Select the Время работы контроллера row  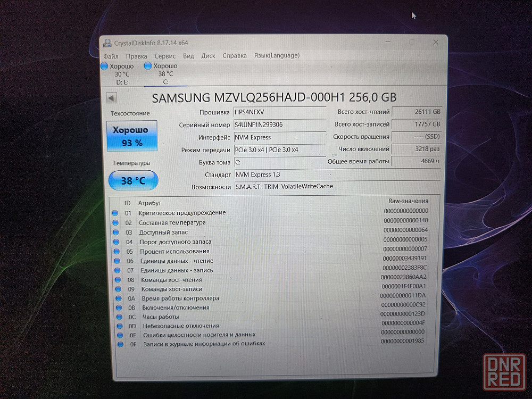pyautogui.click(x=271, y=297)
